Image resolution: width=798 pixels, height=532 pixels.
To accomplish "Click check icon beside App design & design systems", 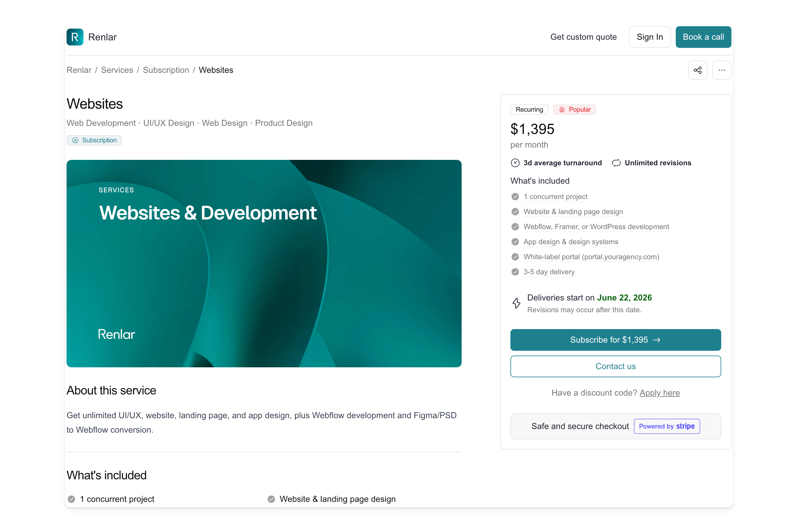I will point(515,241).
